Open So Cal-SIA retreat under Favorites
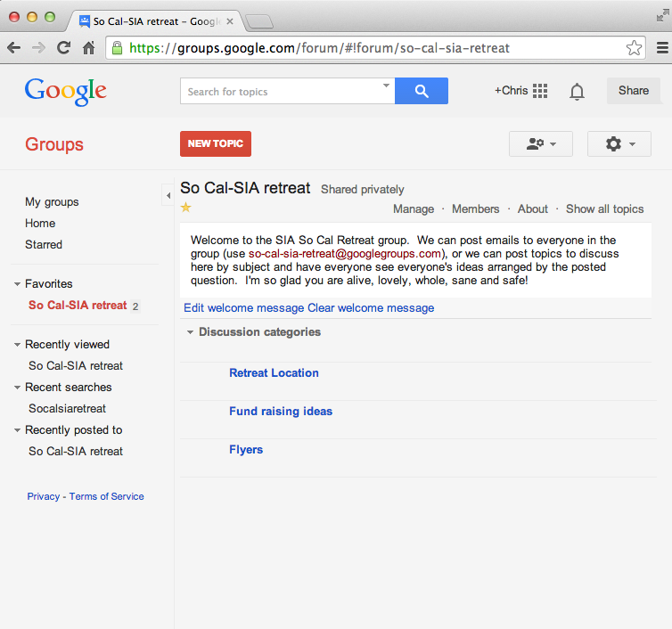Viewport: 672px width, 629px height. click(78, 305)
